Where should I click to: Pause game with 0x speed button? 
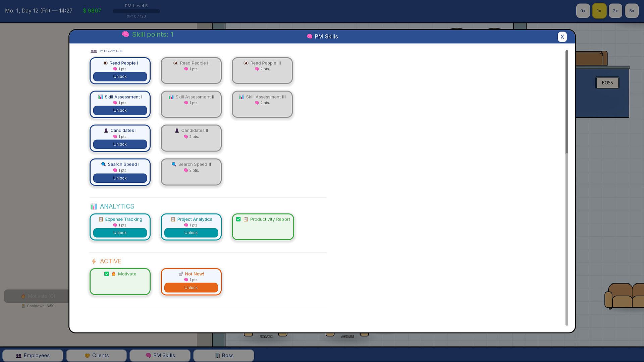click(x=583, y=11)
